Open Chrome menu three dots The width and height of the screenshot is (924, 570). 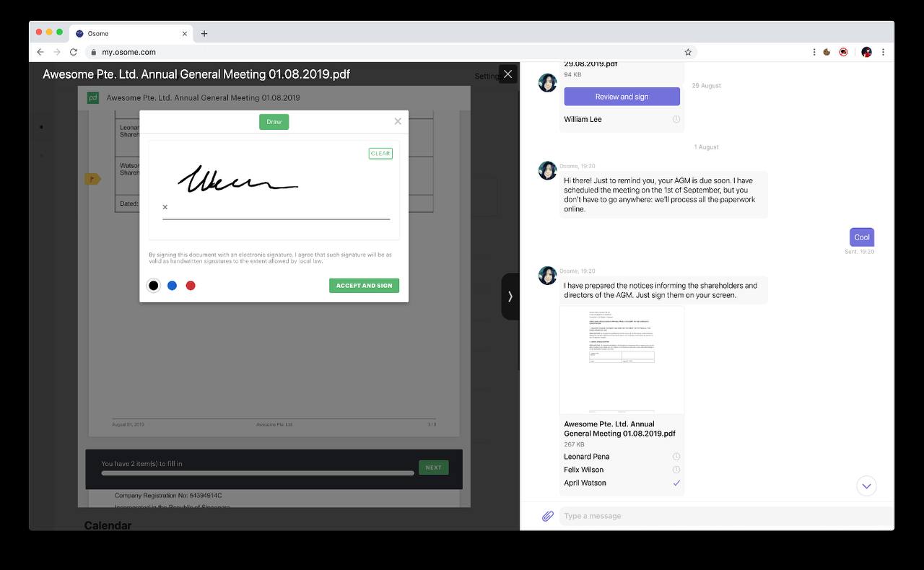883,52
